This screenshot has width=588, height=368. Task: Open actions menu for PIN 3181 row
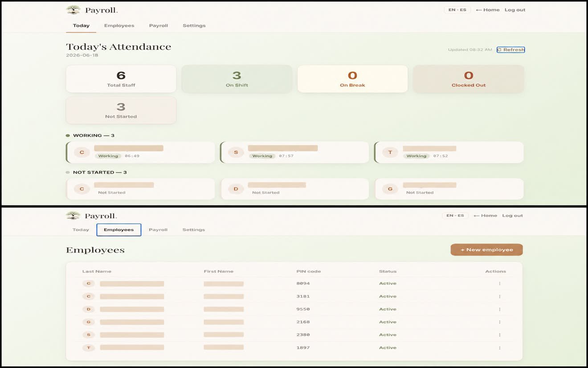coord(499,296)
